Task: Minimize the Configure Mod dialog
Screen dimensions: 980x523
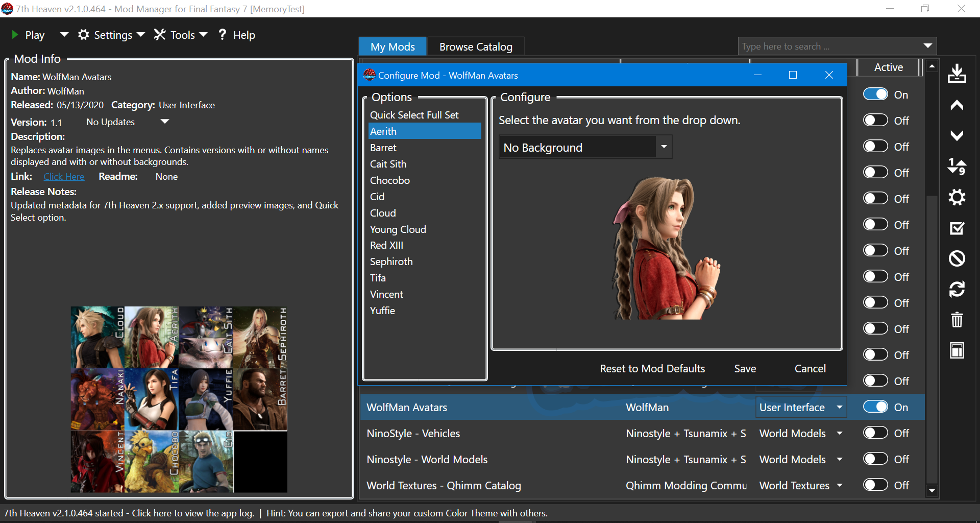Action: coord(757,75)
